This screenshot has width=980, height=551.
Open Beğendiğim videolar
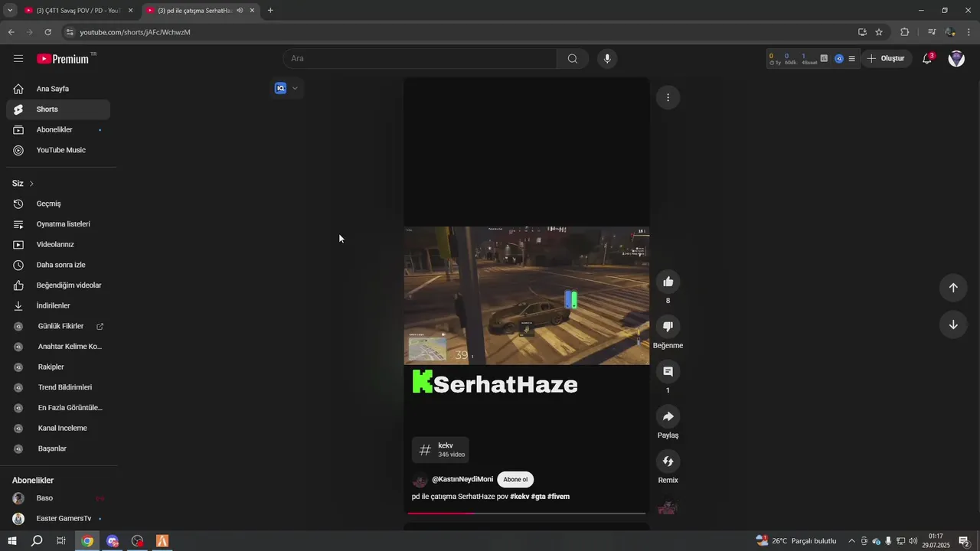(x=58, y=285)
